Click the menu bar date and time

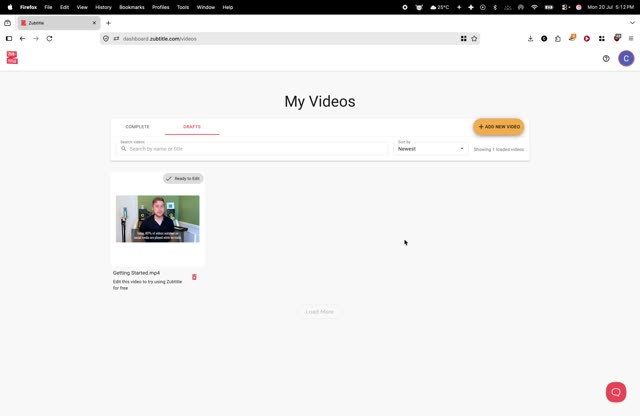click(x=610, y=7)
